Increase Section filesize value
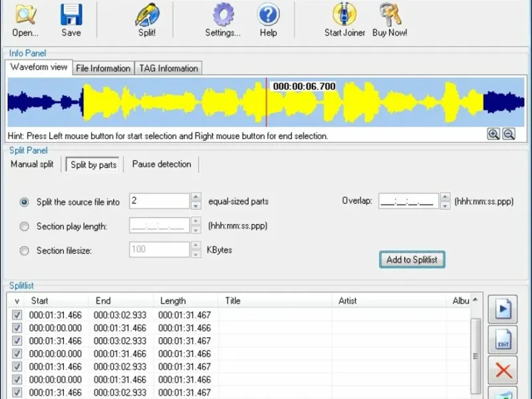Screen dimensions: 532x399 click(196, 245)
